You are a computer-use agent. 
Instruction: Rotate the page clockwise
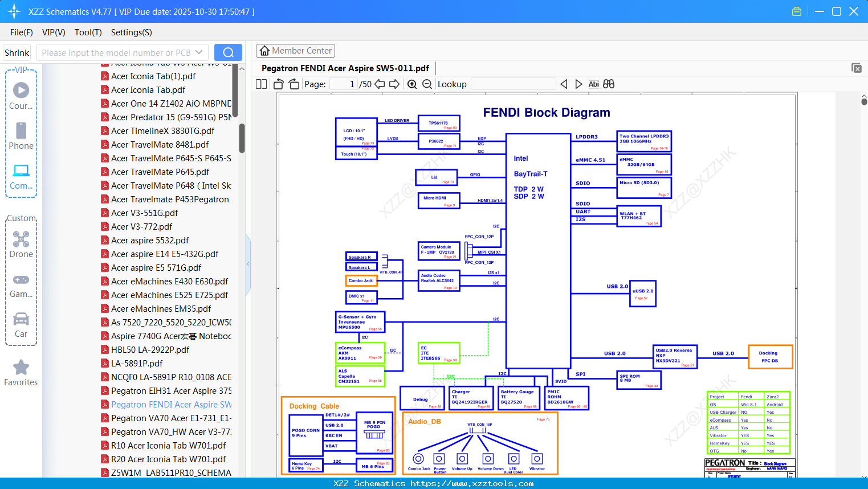coord(294,84)
